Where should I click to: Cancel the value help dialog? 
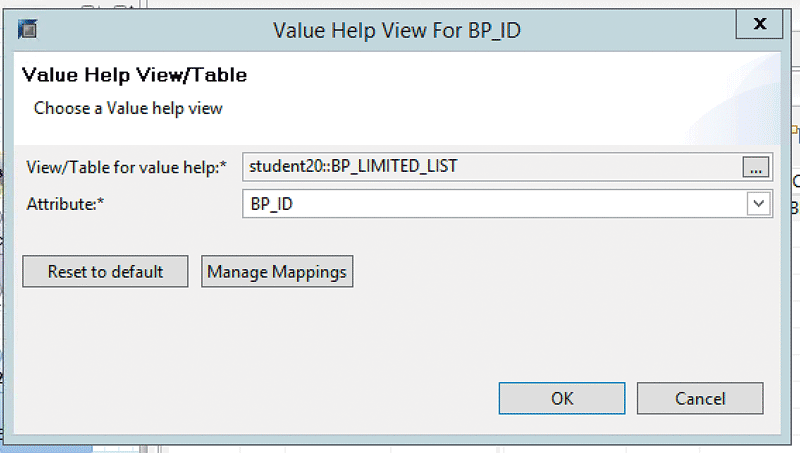(700, 398)
